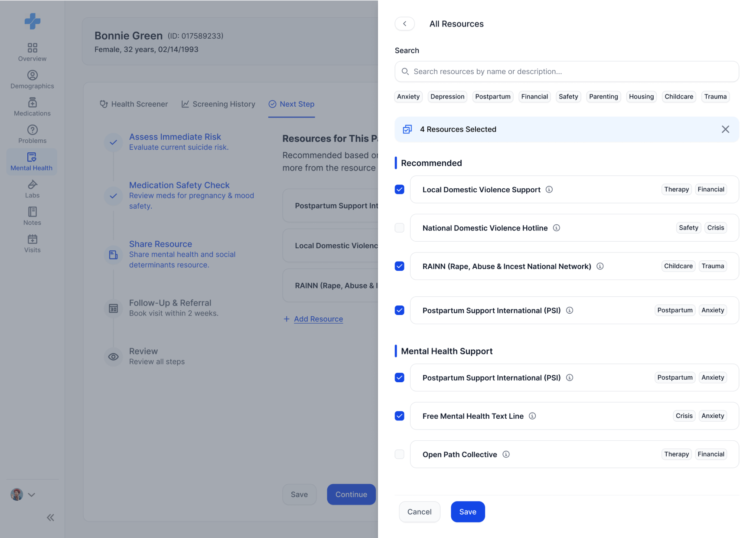Switch to Screening History tab
This screenshot has width=756, height=538.
pos(218,104)
